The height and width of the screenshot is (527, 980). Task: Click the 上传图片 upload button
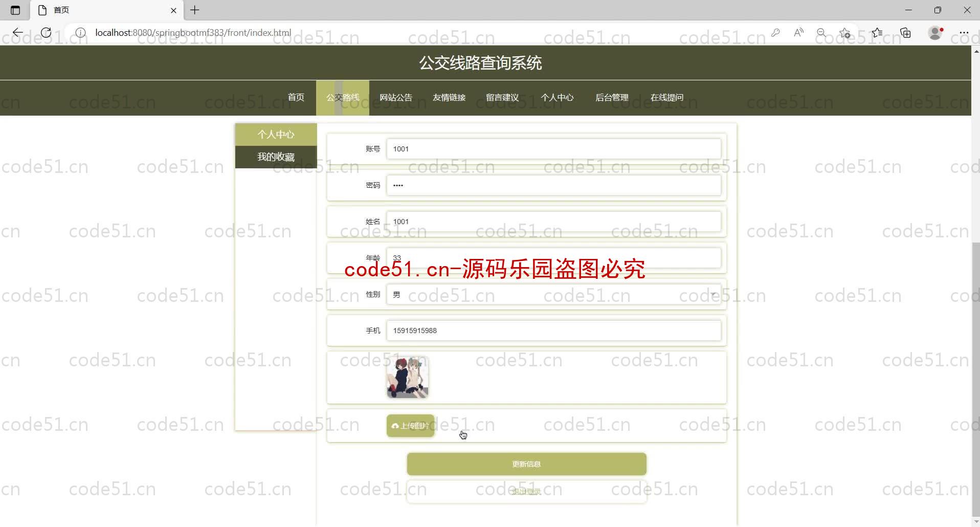tap(410, 426)
